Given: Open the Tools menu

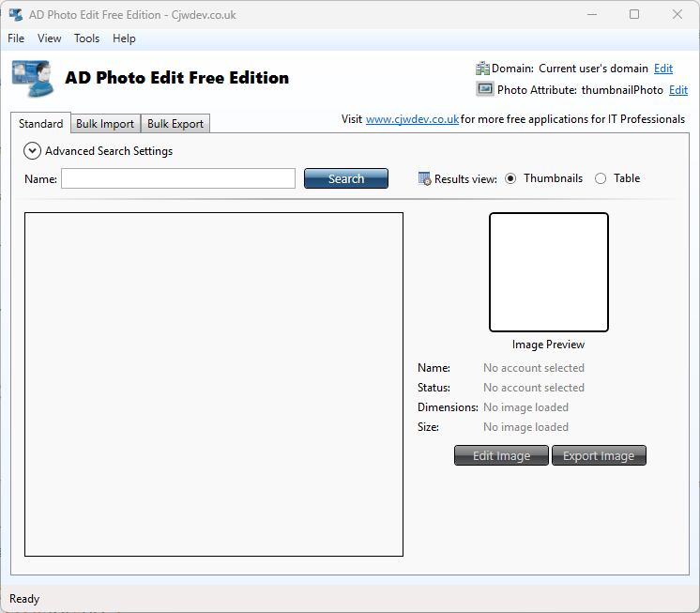Looking at the screenshot, I should click(x=86, y=38).
